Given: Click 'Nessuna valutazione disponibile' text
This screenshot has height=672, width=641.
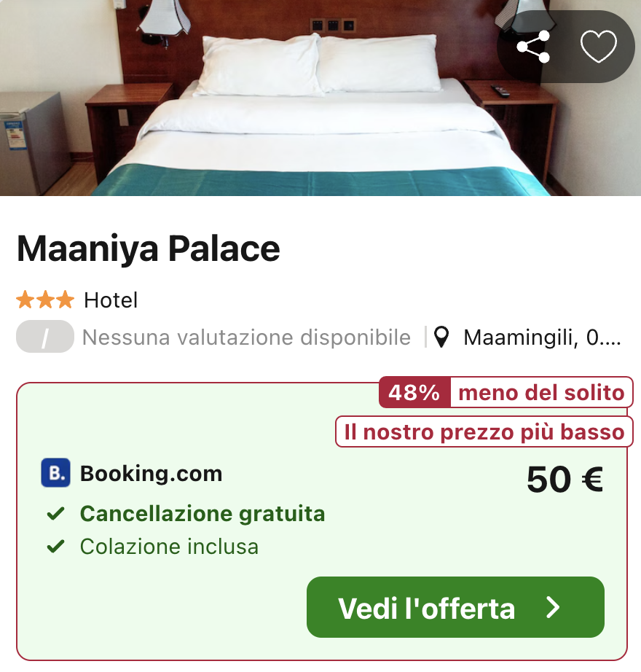Looking at the screenshot, I should 246,337.
